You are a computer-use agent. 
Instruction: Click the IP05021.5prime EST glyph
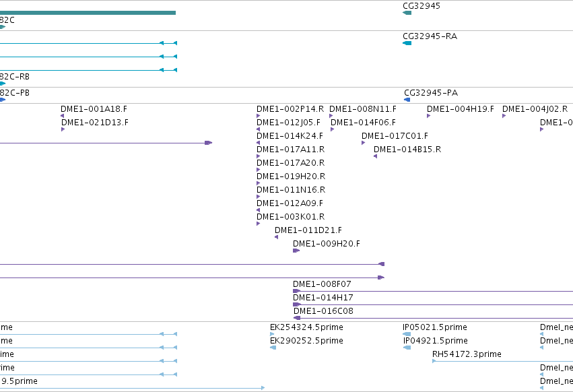407,334
